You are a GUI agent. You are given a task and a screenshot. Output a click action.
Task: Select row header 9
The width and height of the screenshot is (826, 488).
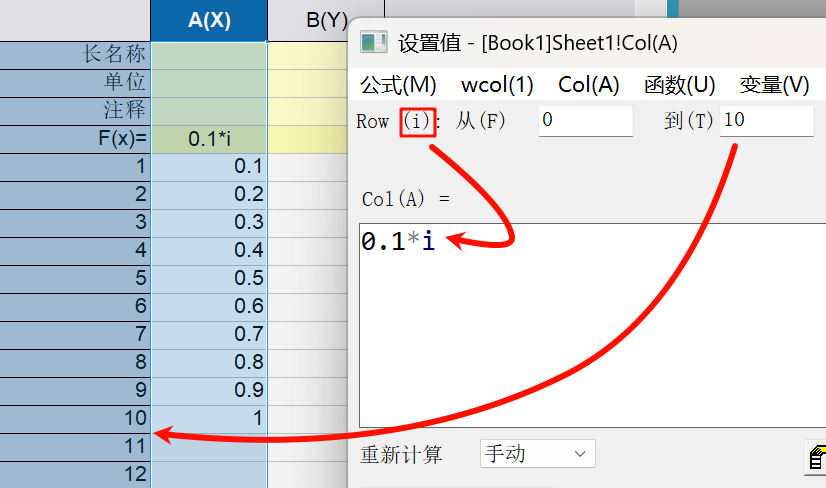(75, 391)
